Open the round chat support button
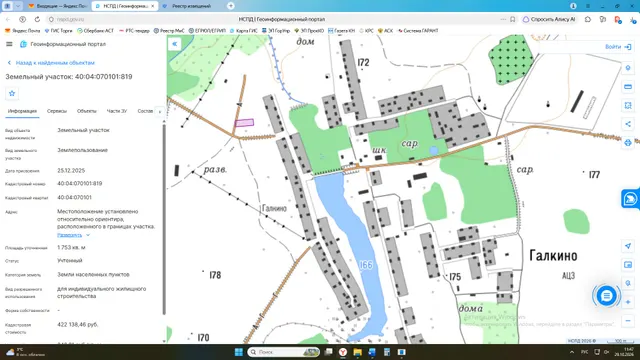Image resolution: width=640 pixels, height=360 pixels. [x=606, y=296]
